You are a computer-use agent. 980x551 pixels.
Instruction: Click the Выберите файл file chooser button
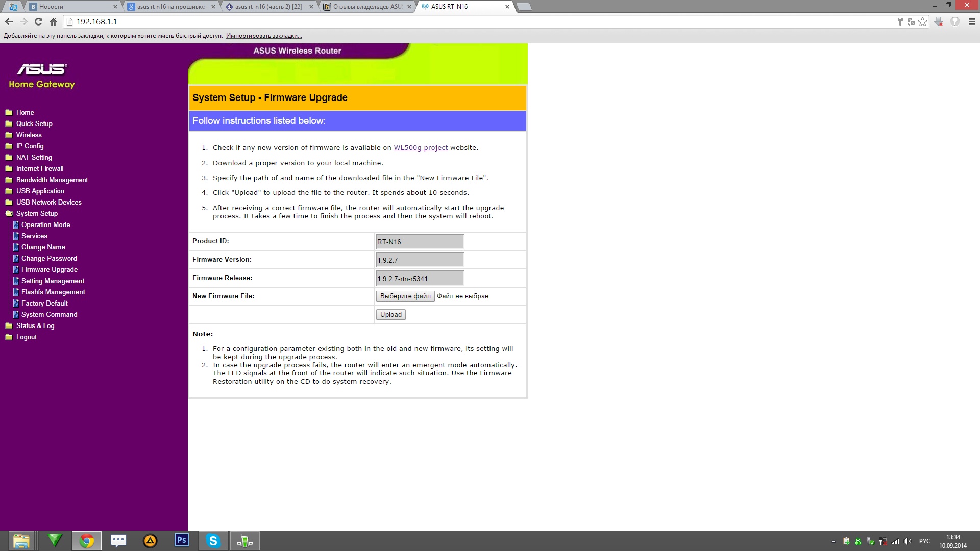(405, 296)
